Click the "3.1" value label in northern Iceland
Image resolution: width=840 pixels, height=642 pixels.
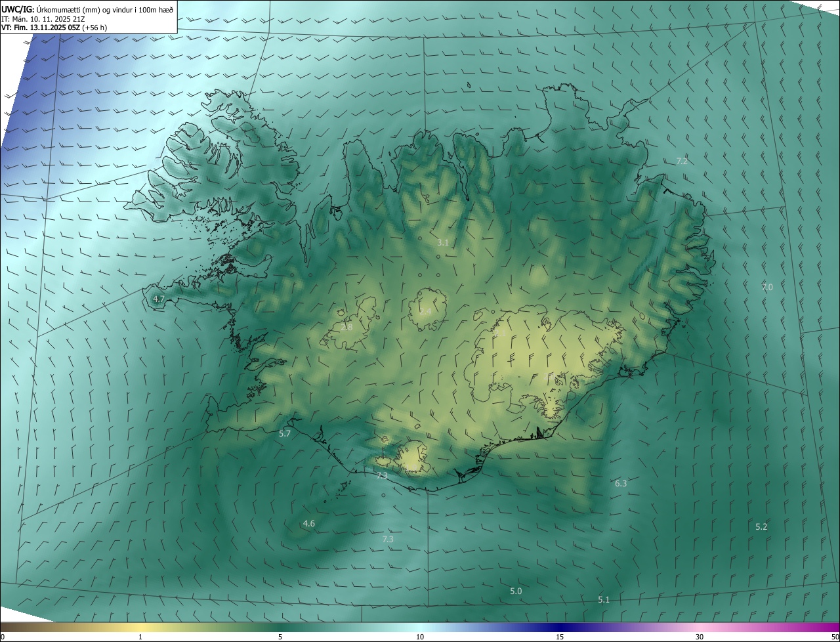point(443,242)
